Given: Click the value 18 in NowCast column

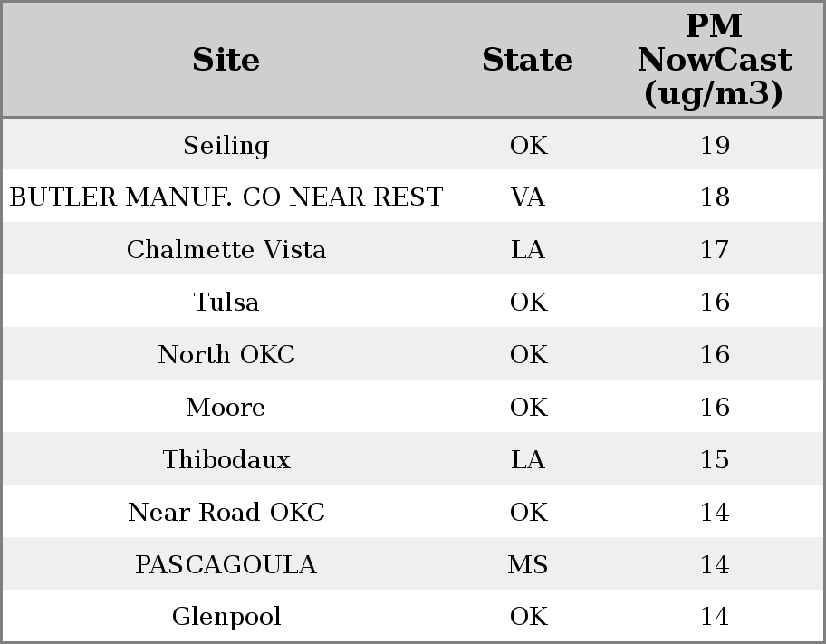Looking at the screenshot, I should [715, 197].
